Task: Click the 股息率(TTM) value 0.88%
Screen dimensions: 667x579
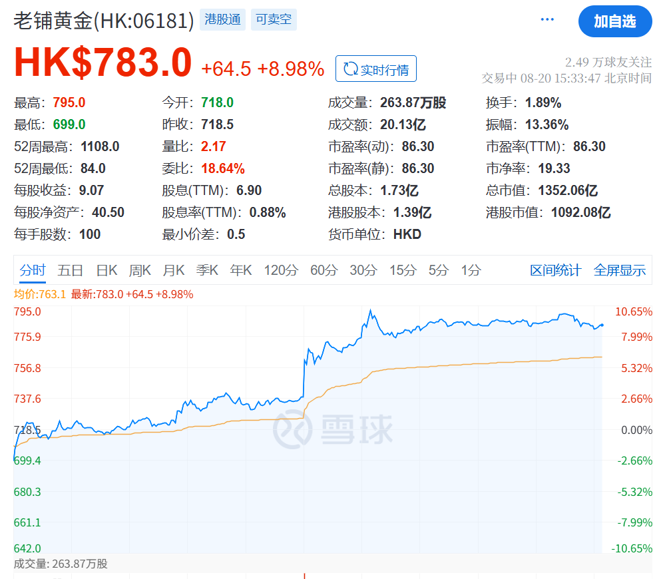Action: coord(268,213)
